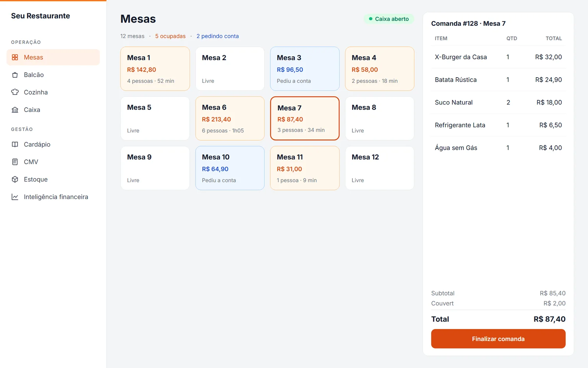Click the Subtotal R$ 85,40 value
The height and width of the screenshot is (368, 588).
click(552, 293)
